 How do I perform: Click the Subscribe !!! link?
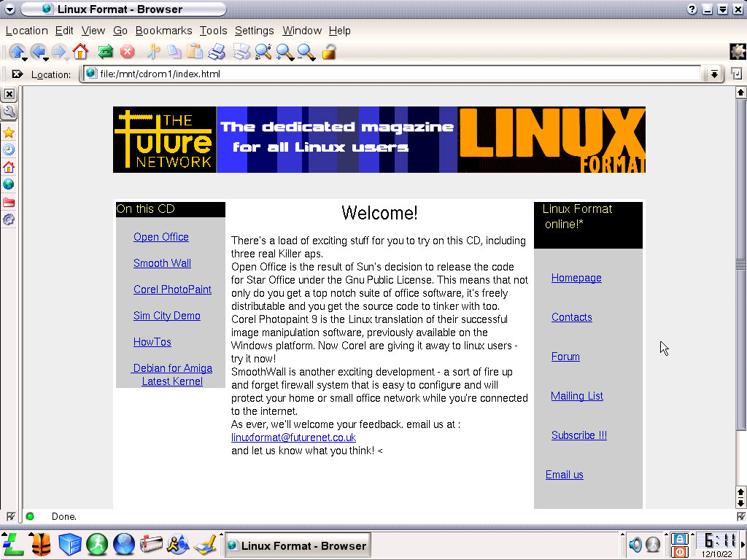point(578,435)
